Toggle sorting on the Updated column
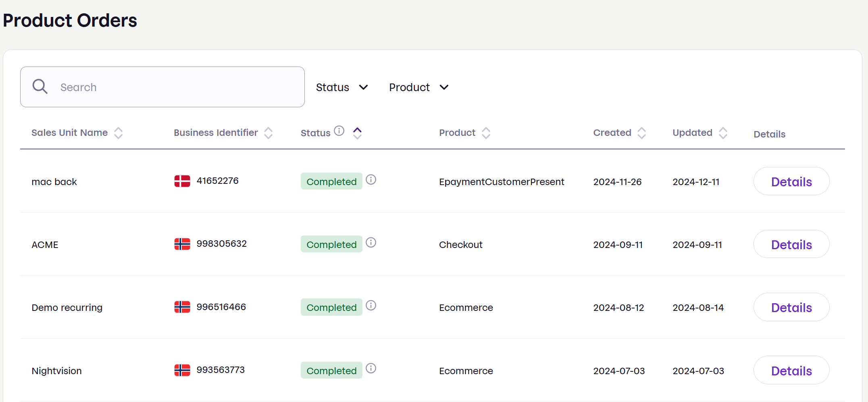This screenshot has width=868, height=402. point(724,133)
